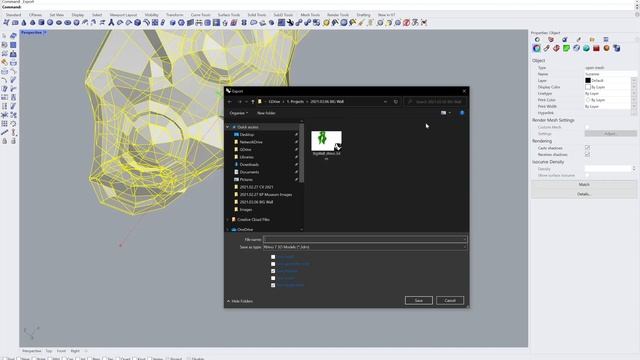Collapse the Quick access tree node

tap(228, 127)
